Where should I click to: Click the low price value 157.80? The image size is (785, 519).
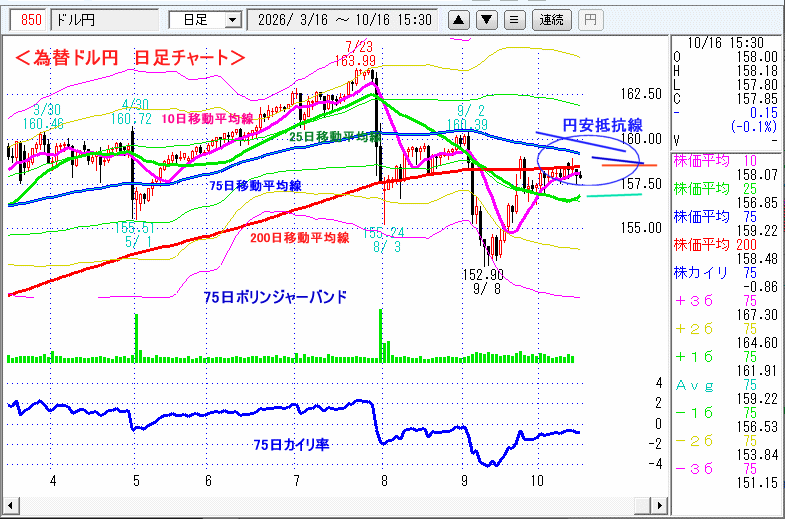(x=757, y=85)
